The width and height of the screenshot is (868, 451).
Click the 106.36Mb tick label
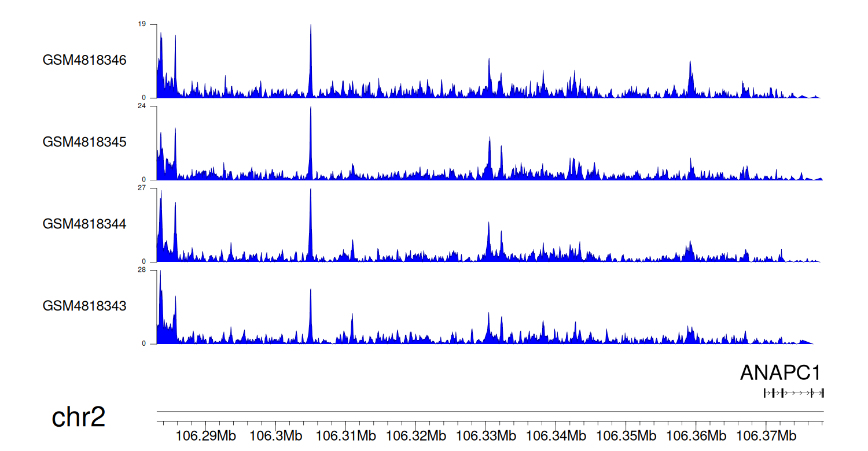pyautogui.click(x=696, y=435)
